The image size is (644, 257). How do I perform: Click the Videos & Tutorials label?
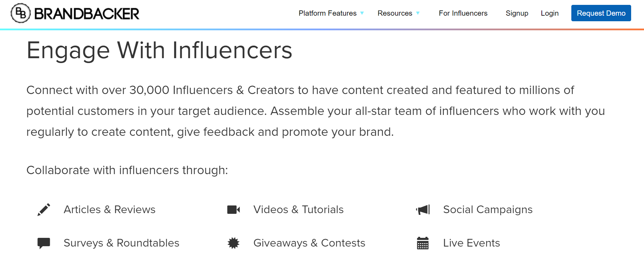[298, 209]
